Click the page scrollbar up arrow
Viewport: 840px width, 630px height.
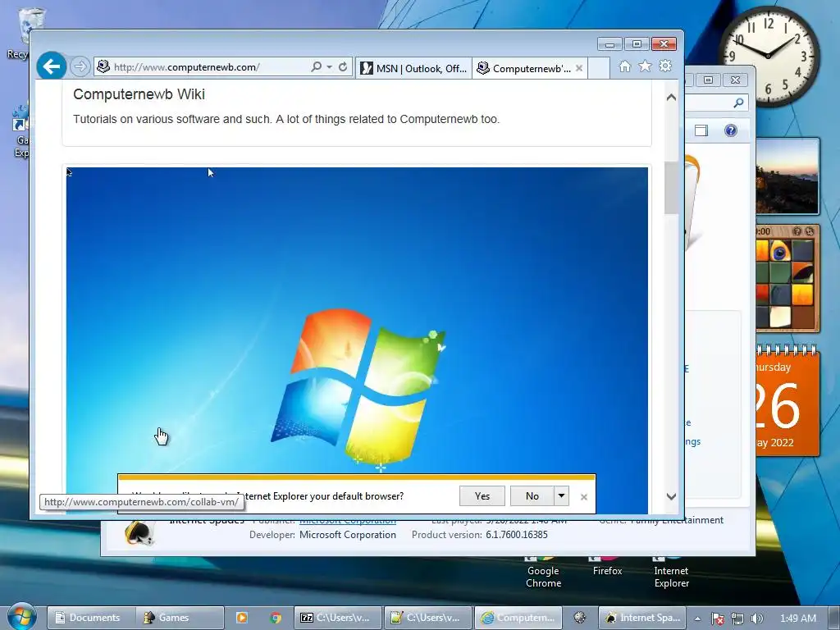671,98
